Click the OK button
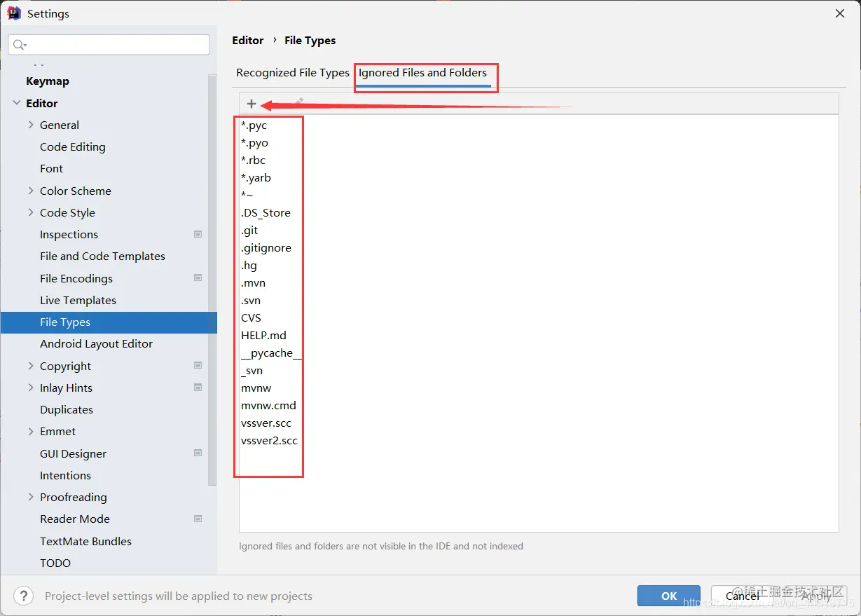Screen dimensions: 861x616 point(669,596)
